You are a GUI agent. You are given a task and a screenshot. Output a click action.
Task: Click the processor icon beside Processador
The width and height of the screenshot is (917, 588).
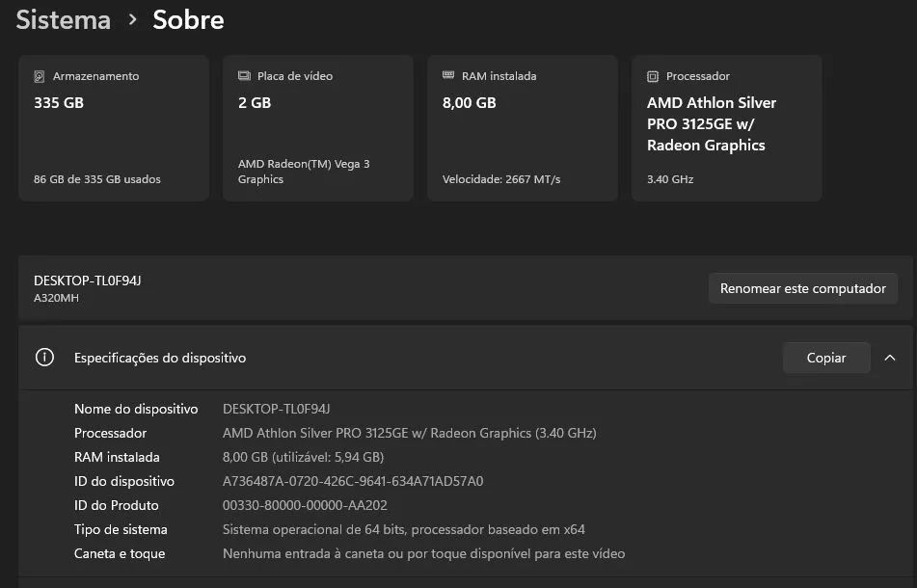pos(653,76)
